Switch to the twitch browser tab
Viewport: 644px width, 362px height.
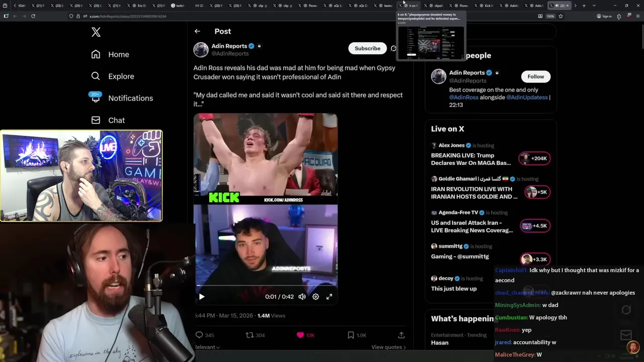click(178, 6)
